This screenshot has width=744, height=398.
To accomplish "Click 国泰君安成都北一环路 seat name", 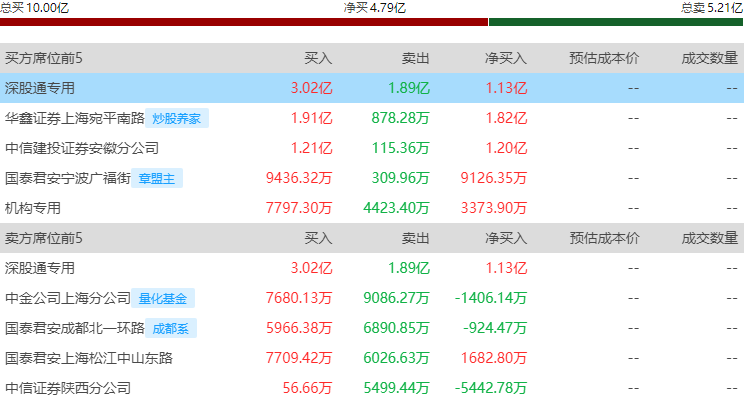I will [x=74, y=328].
